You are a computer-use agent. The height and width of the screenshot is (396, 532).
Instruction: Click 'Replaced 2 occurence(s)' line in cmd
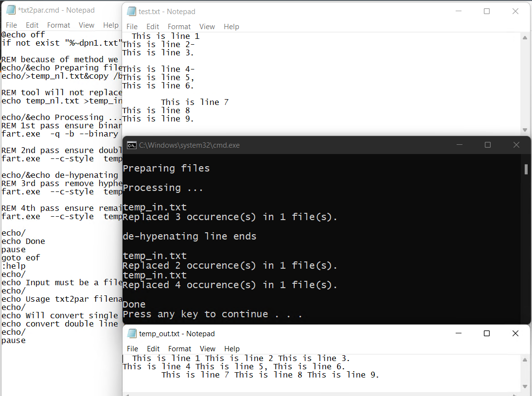pos(230,265)
